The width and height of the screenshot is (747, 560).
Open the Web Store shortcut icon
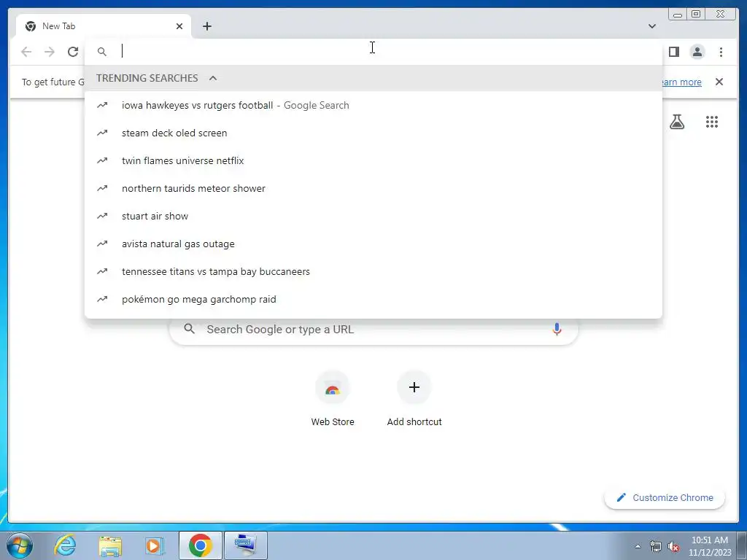pyautogui.click(x=333, y=387)
